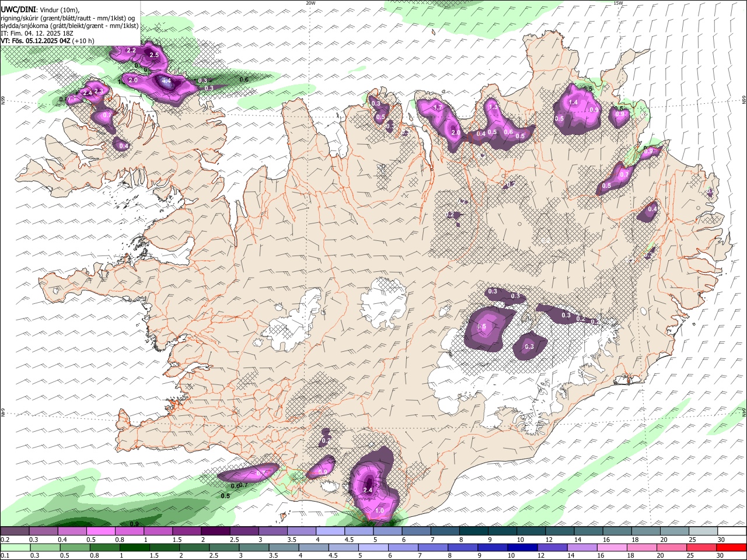
Task: Select the '2.2' value on the map
Action: (x=131, y=51)
